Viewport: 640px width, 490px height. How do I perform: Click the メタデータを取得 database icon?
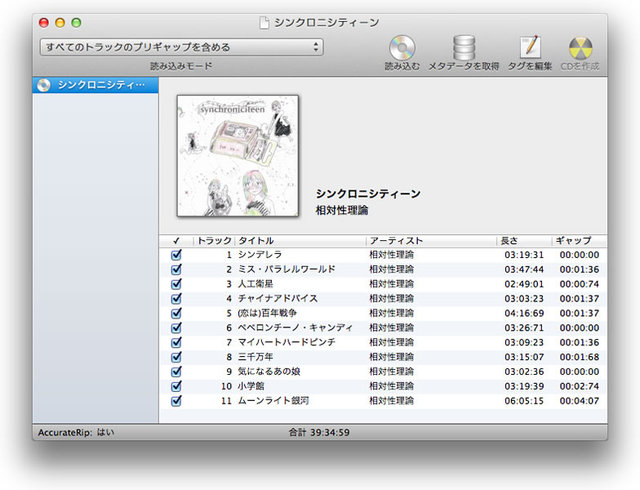pos(463,48)
